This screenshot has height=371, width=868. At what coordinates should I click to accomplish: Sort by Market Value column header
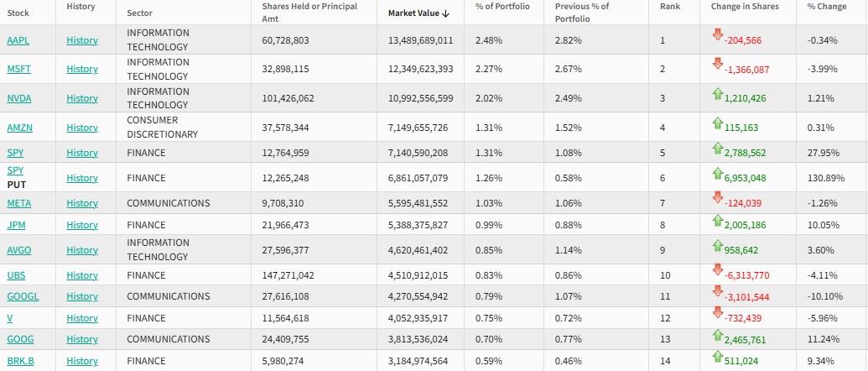pyautogui.click(x=418, y=13)
